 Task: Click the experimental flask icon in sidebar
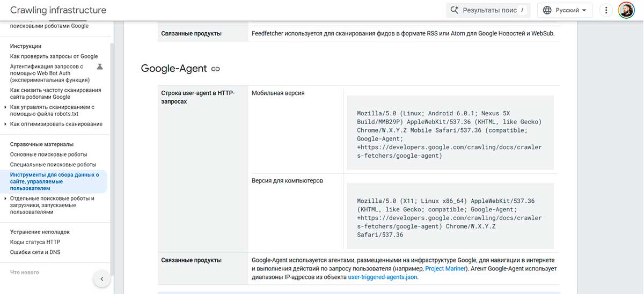click(x=99, y=67)
